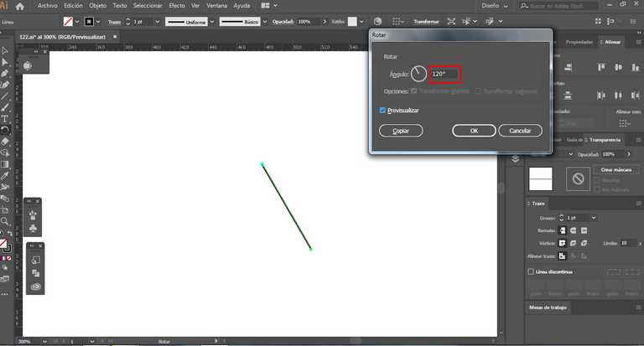Click the angle dial in Rotar dialog

[418, 74]
